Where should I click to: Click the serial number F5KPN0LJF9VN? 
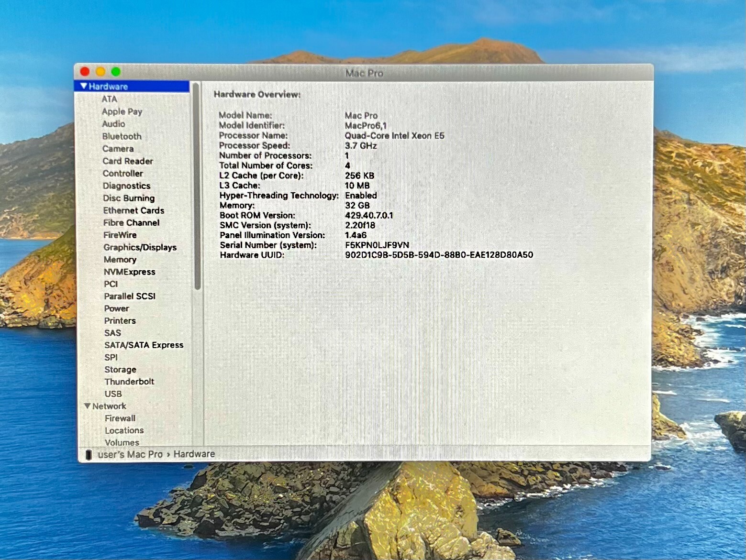click(377, 245)
